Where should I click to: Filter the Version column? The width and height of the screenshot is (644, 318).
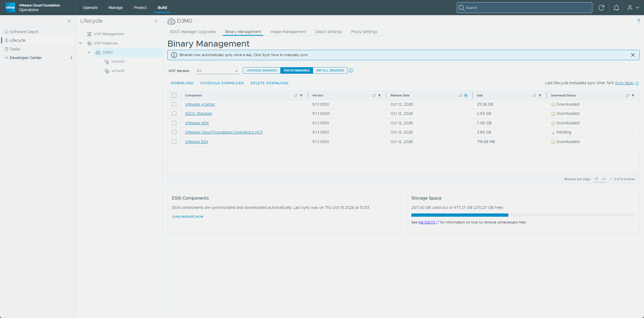[379, 95]
